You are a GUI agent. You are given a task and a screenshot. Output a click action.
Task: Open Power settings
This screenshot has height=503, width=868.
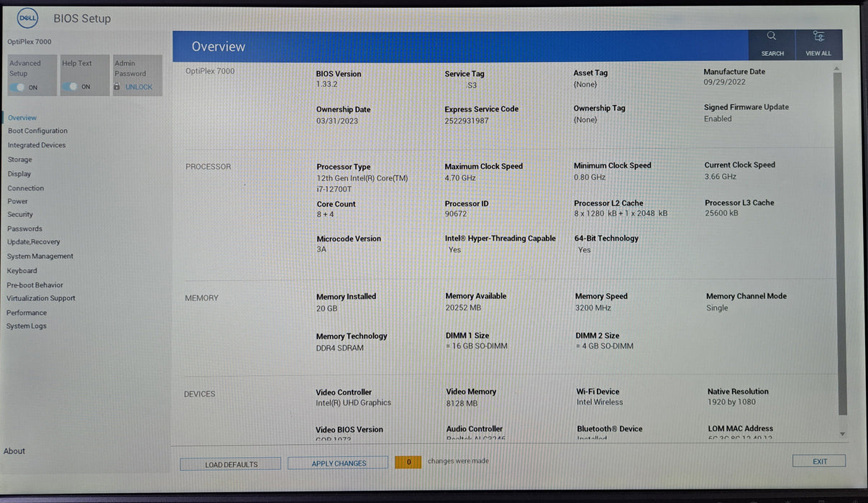tap(18, 201)
